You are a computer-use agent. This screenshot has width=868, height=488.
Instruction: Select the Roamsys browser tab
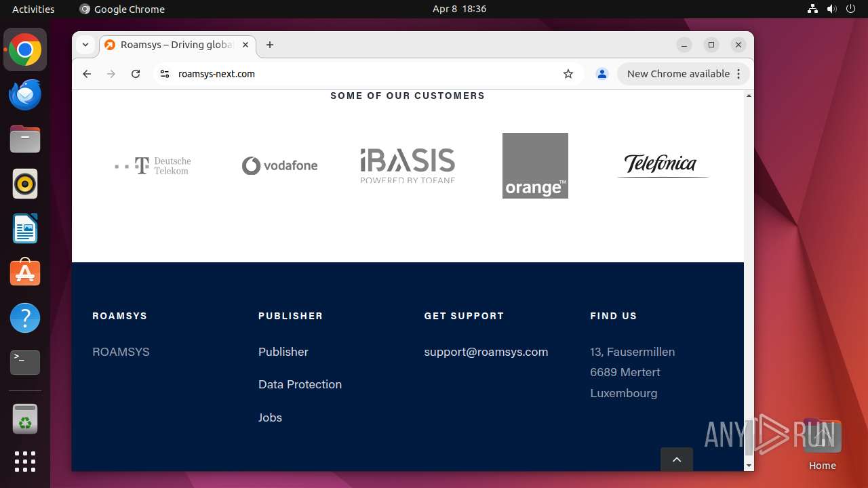[x=178, y=45]
